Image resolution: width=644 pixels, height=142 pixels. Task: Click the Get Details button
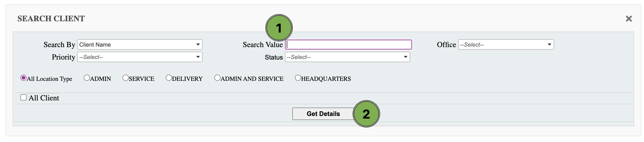pos(323,114)
